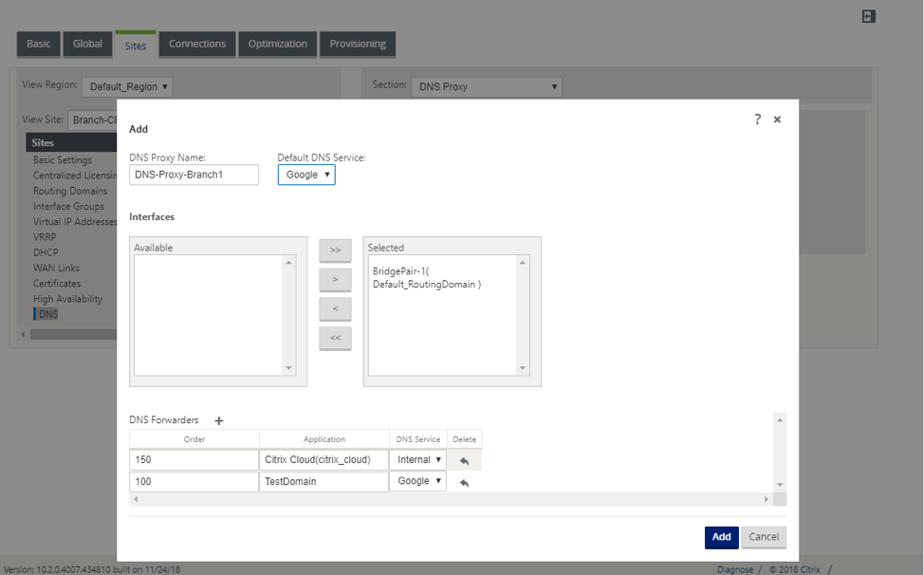Move one interface back to Available with <
Image resolution: width=924 pixels, height=575 pixels.
pyautogui.click(x=335, y=308)
